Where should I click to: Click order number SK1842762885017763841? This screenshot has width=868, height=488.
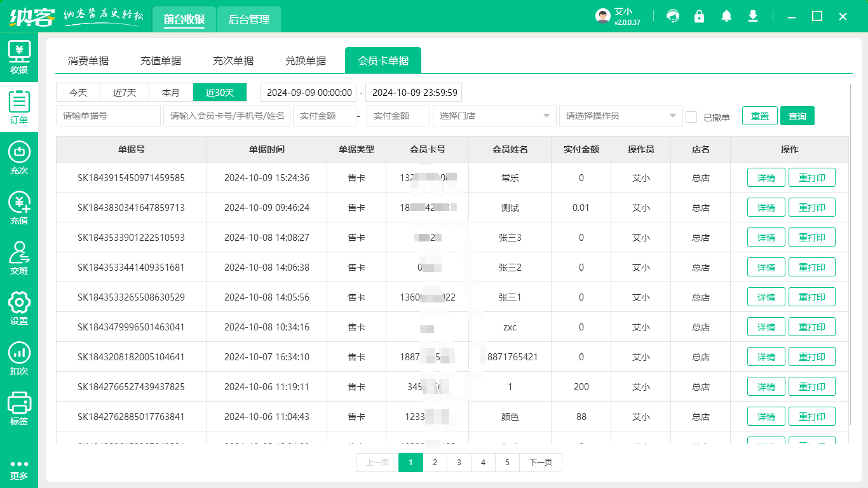(131, 417)
